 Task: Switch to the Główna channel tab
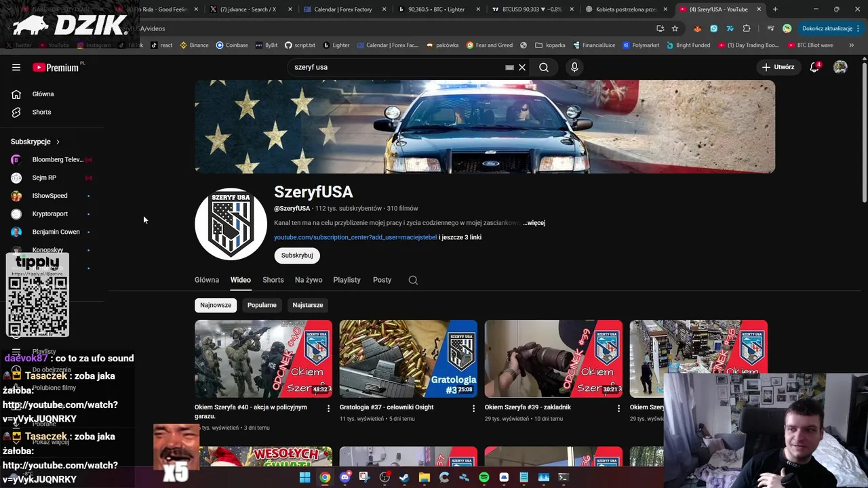[x=207, y=280]
